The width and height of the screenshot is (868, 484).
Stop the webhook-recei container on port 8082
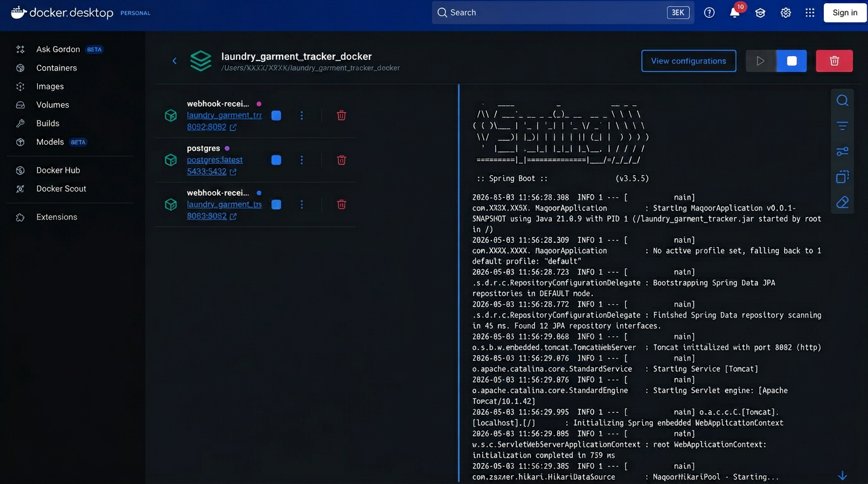(276, 115)
